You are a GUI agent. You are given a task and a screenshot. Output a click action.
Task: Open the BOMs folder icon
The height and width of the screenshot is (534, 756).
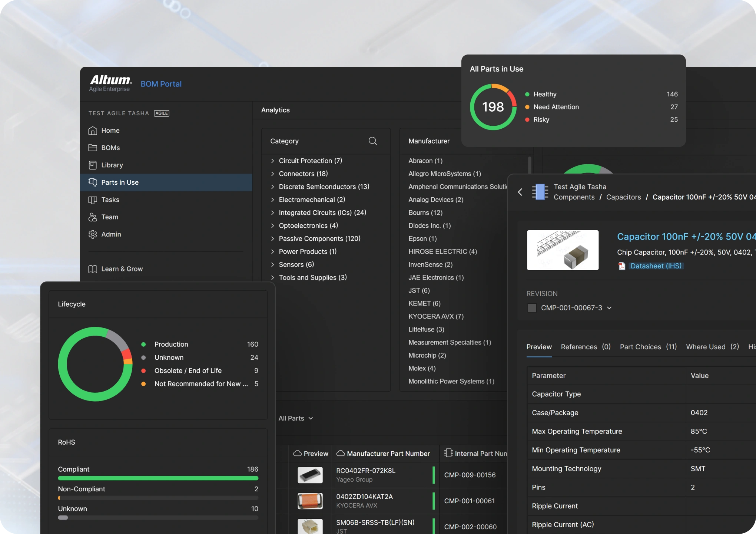pyautogui.click(x=93, y=148)
